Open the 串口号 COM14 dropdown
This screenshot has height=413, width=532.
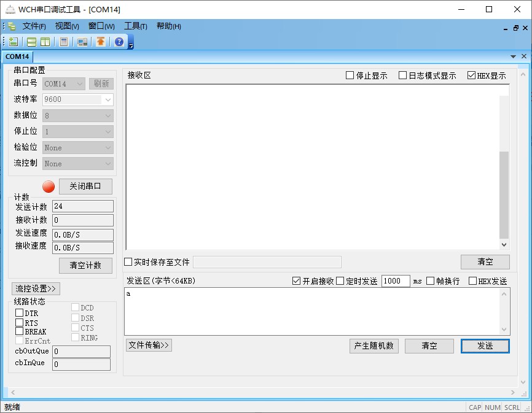click(x=64, y=83)
